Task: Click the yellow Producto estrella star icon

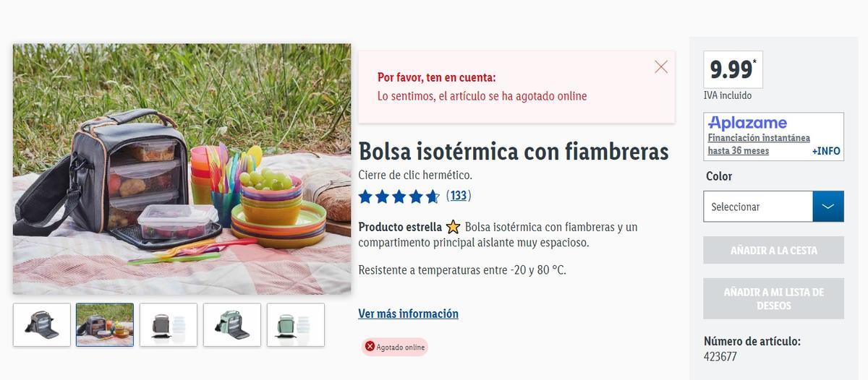Action: tap(454, 227)
